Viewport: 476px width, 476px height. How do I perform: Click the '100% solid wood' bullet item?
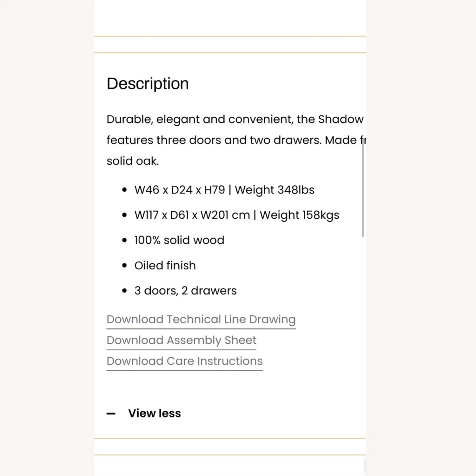click(x=179, y=240)
